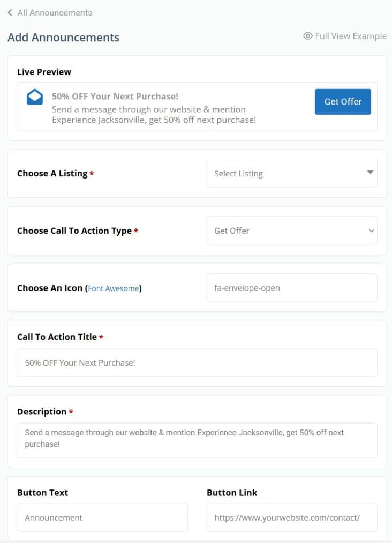392x549 pixels.
Task: Click the Choose A Listing label
Action: click(x=52, y=173)
